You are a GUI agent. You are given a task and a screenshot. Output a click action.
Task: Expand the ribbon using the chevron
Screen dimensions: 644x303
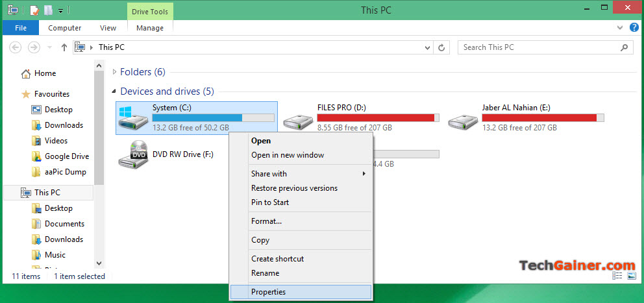point(617,28)
